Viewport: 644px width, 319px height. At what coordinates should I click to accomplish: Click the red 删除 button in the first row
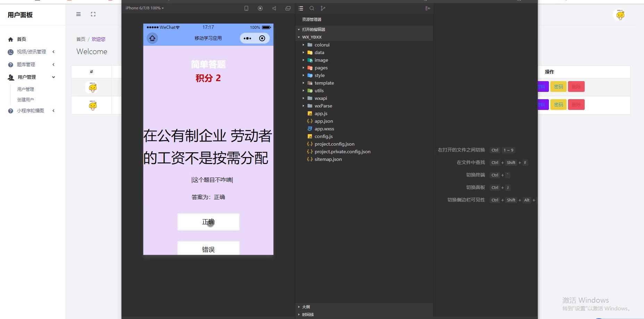pyautogui.click(x=576, y=87)
